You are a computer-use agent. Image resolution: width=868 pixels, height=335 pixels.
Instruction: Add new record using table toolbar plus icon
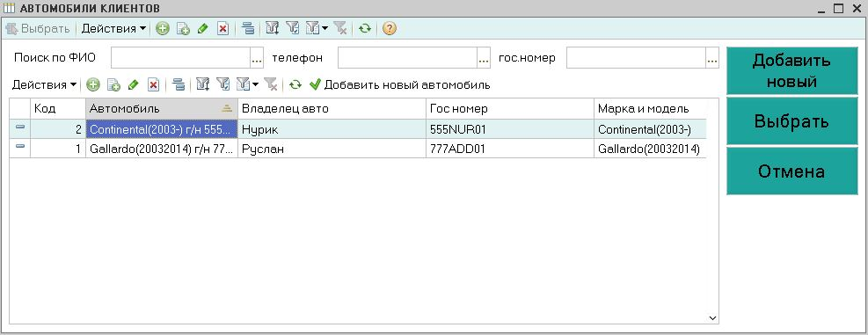tap(93, 84)
